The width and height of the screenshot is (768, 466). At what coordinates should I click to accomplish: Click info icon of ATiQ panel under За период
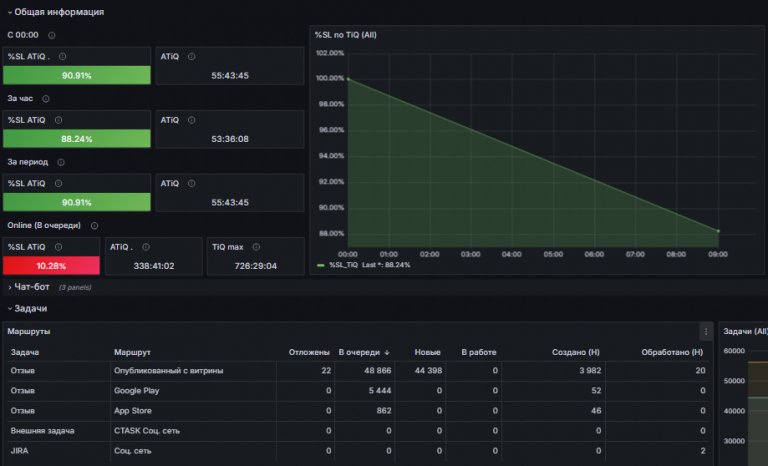[x=192, y=183]
